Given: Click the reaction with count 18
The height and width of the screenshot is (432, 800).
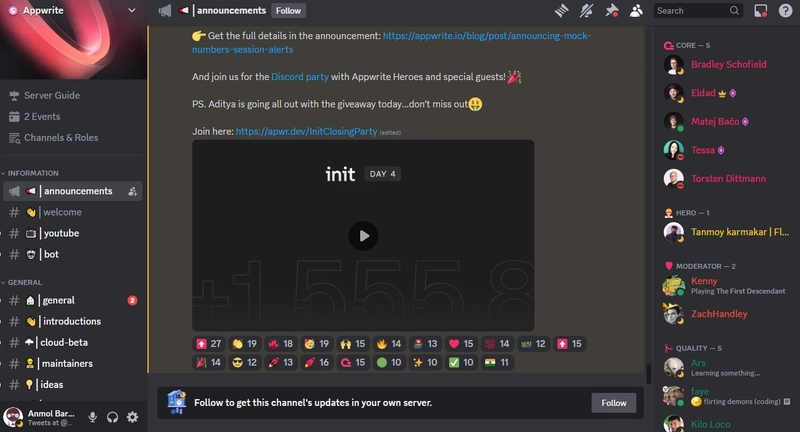Looking at the screenshot, I should point(281,344).
